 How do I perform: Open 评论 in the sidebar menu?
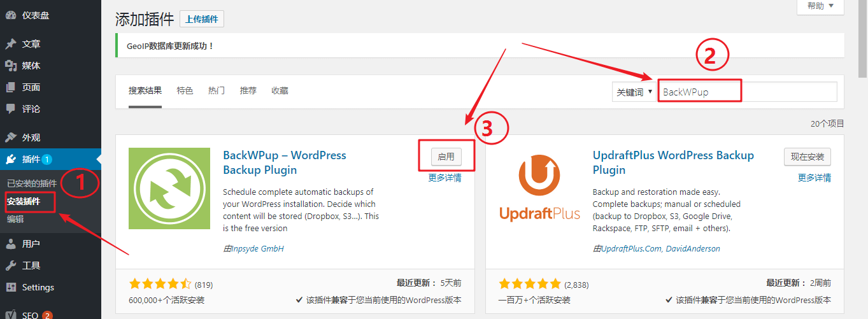(x=31, y=109)
